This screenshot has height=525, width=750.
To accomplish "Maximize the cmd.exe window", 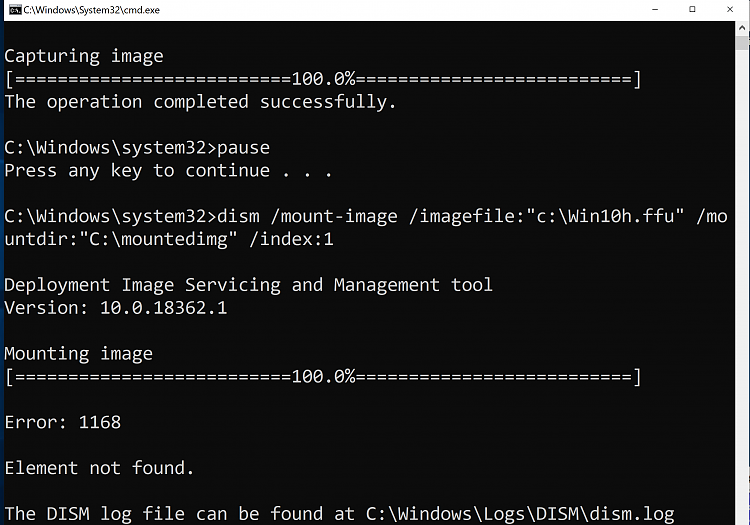I will tap(692, 10).
